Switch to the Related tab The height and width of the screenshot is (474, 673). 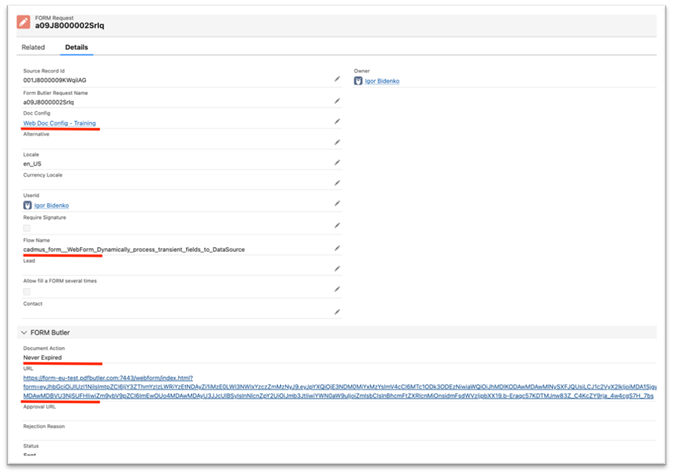tap(33, 47)
